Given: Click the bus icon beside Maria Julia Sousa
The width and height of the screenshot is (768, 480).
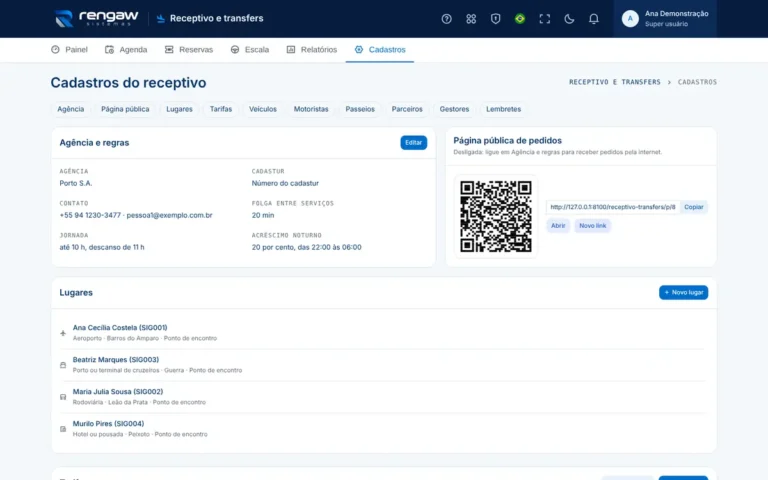Looking at the screenshot, I should tap(63, 397).
